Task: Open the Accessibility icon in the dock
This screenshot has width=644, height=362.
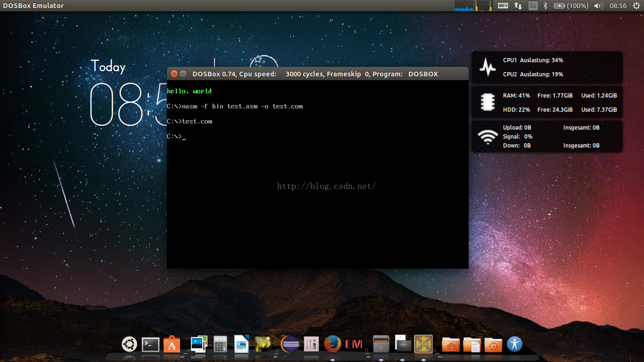Action: pyautogui.click(x=514, y=344)
